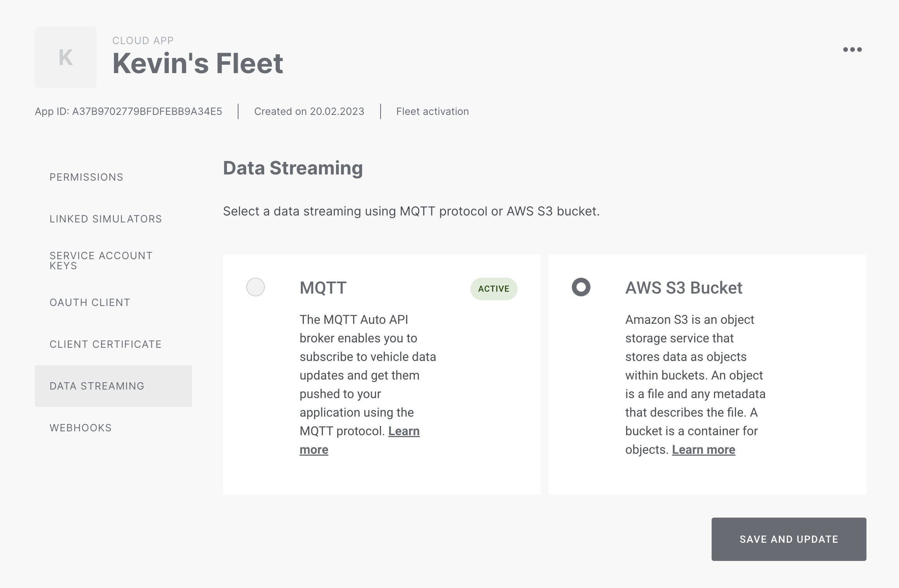Navigate to OAuth Client
Screen dimensions: 899x588
pyautogui.click(x=90, y=303)
